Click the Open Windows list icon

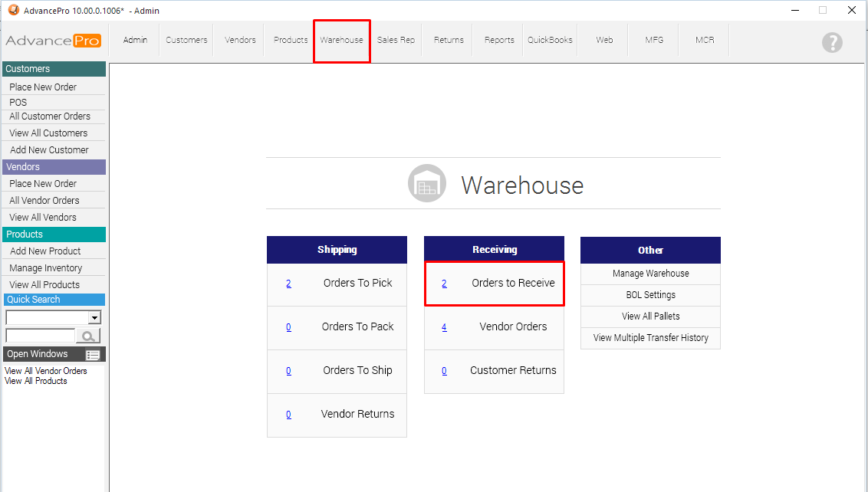click(x=93, y=355)
